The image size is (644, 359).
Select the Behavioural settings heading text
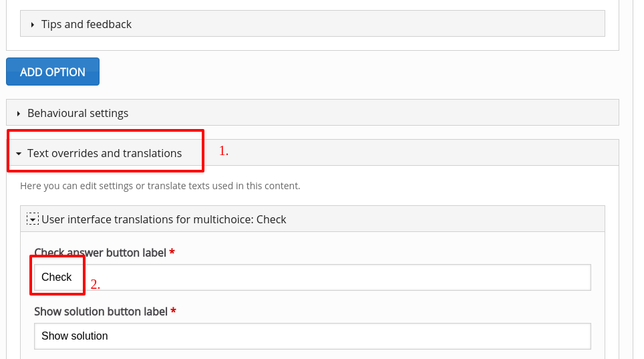click(x=78, y=113)
